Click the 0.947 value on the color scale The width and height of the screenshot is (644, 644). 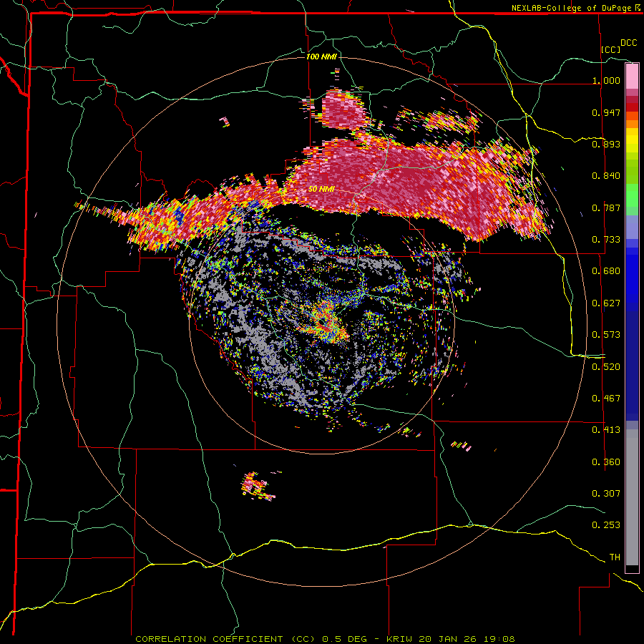click(606, 112)
